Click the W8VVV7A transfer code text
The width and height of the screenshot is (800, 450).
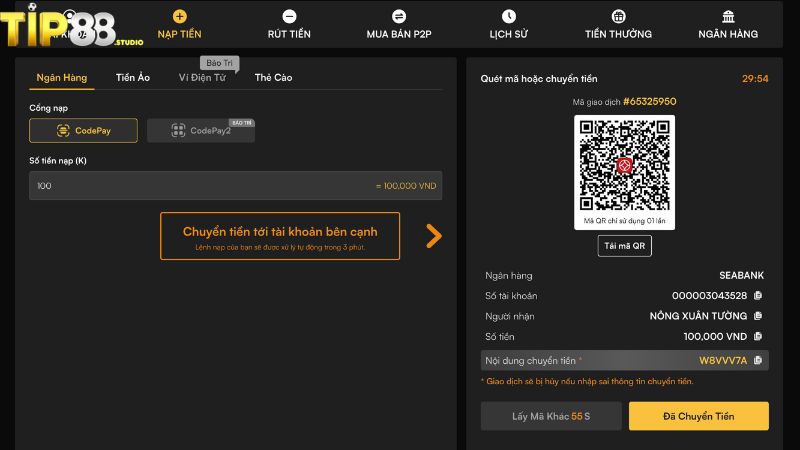click(x=722, y=361)
